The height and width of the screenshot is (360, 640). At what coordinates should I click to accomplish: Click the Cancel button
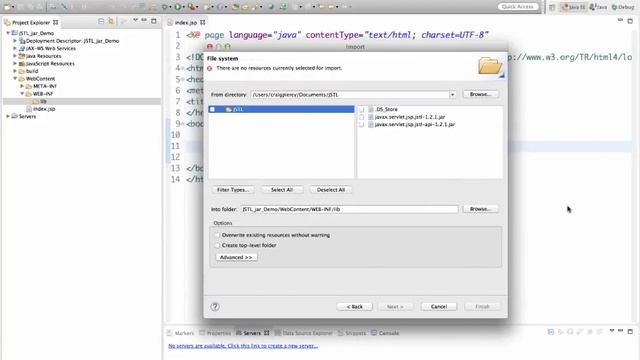[x=439, y=307]
